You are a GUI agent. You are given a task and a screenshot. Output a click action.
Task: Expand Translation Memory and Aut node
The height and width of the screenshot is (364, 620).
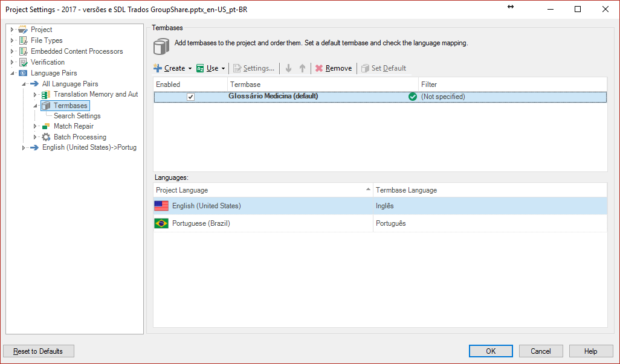click(35, 94)
